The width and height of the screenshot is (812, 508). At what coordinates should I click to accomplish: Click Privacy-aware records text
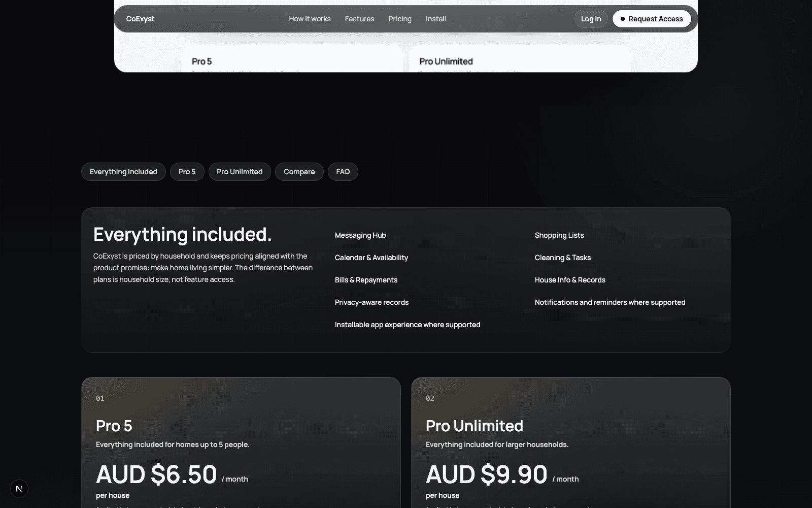click(371, 302)
